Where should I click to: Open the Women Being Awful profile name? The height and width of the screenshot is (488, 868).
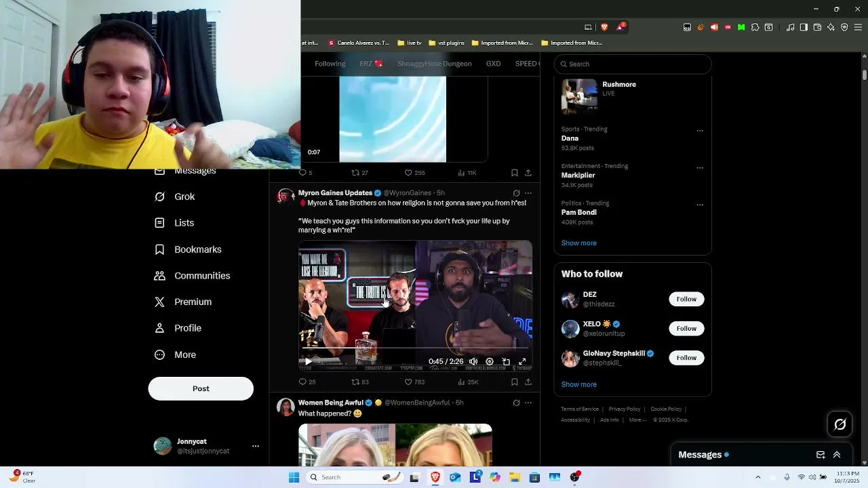point(331,403)
